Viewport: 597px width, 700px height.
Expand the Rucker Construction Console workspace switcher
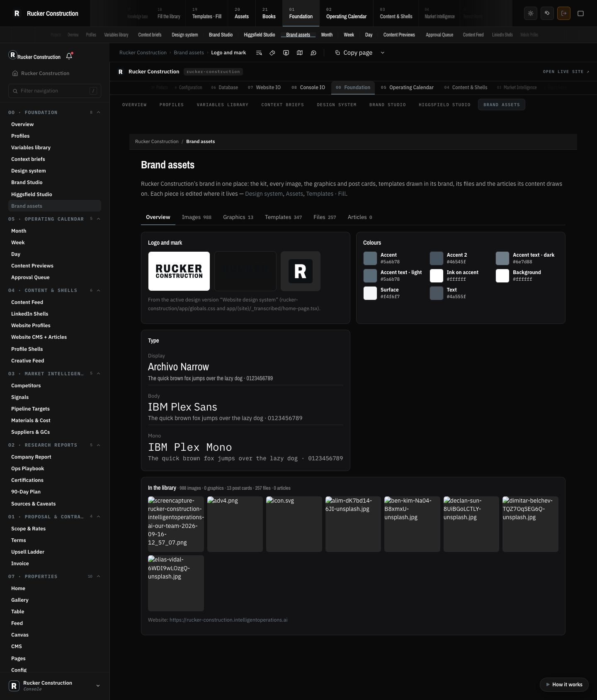pyautogui.click(x=55, y=686)
